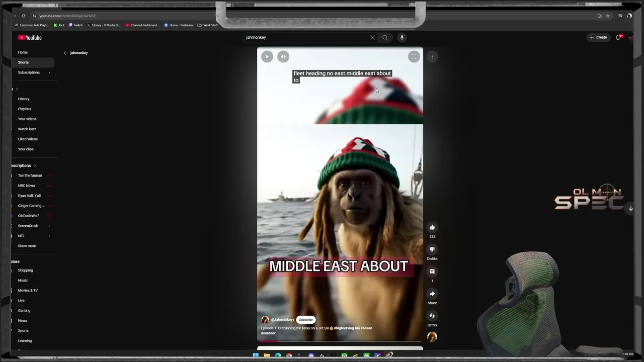Image resolution: width=644 pixels, height=362 pixels.
Task: Open the sound avatar below Remix
Action: click(432, 337)
